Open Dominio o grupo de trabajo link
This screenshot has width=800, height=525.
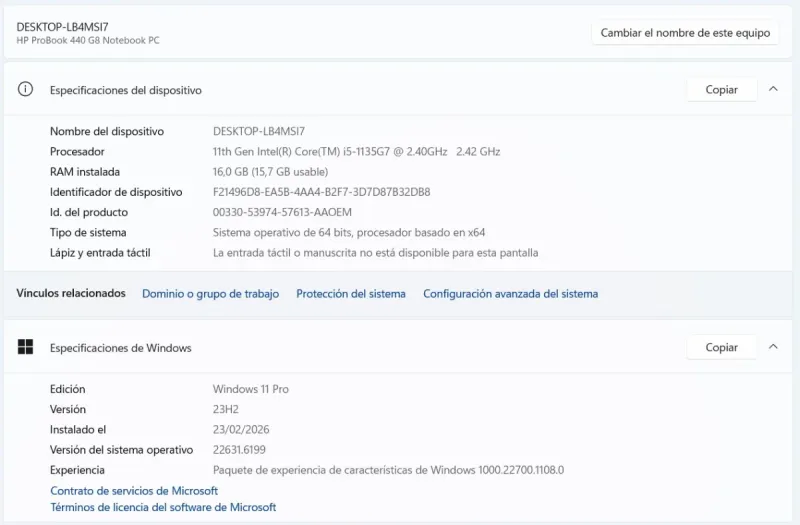pos(210,294)
